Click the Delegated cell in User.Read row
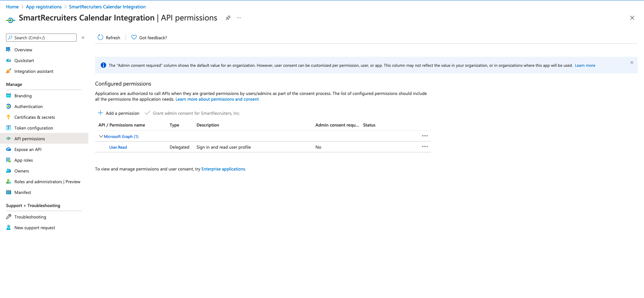Screen dimensions: 644x298 pyautogui.click(x=179, y=147)
